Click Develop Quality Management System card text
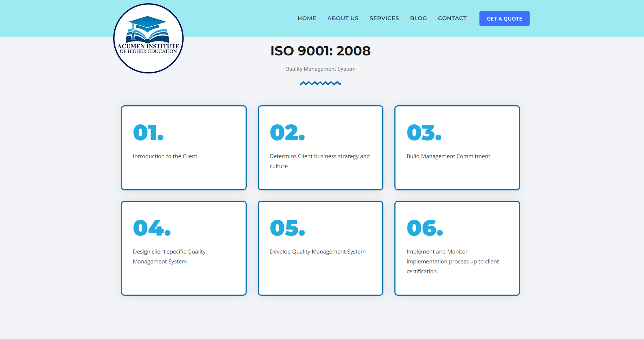The image size is (644, 339). (x=317, y=252)
